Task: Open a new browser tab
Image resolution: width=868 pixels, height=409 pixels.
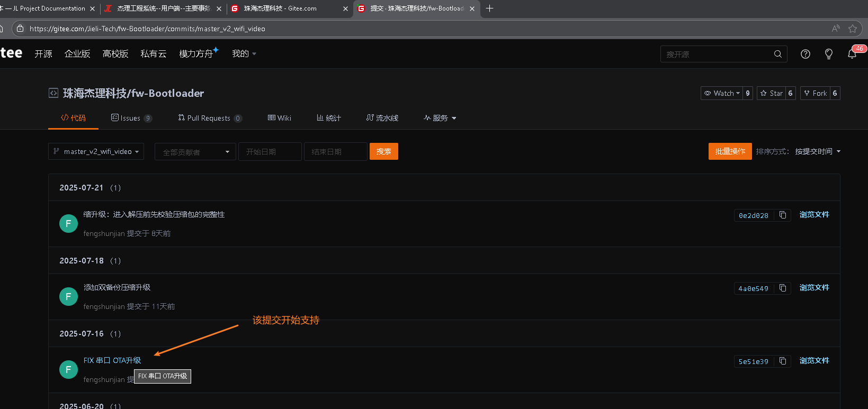Action: 490,8
